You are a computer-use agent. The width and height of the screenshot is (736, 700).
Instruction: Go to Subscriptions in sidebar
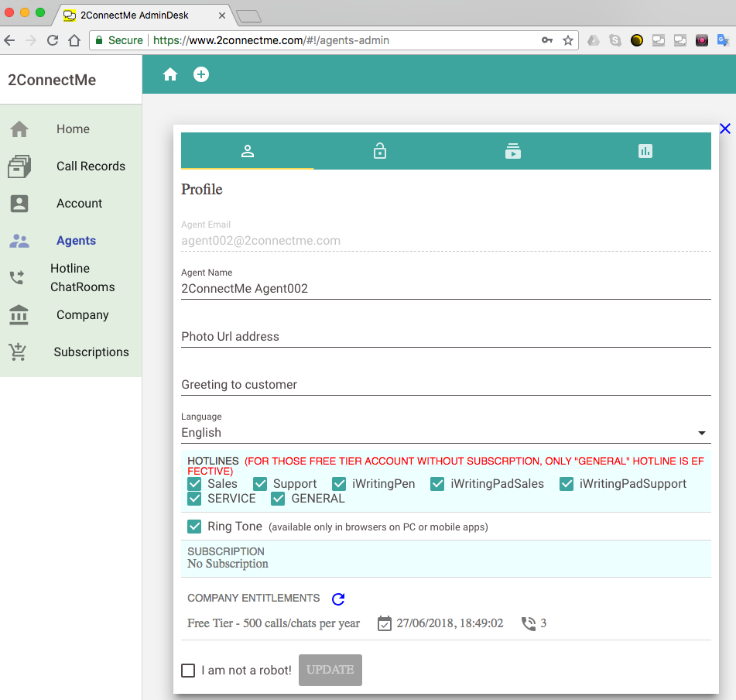click(x=91, y=352)
